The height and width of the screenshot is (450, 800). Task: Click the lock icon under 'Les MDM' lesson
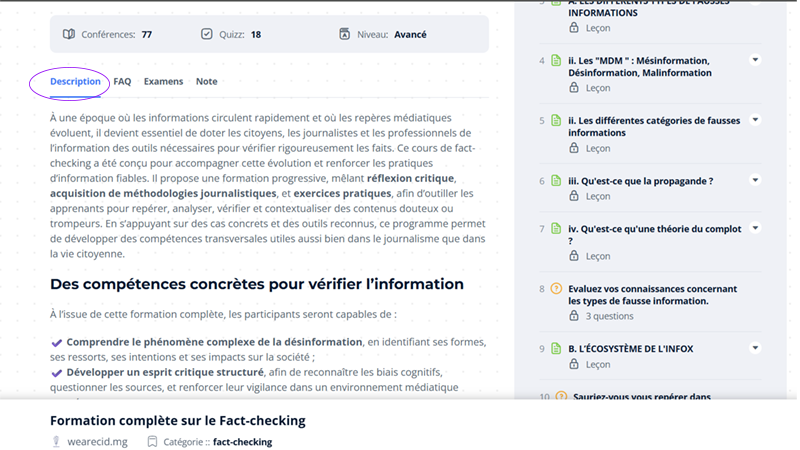tap(574, 88)
